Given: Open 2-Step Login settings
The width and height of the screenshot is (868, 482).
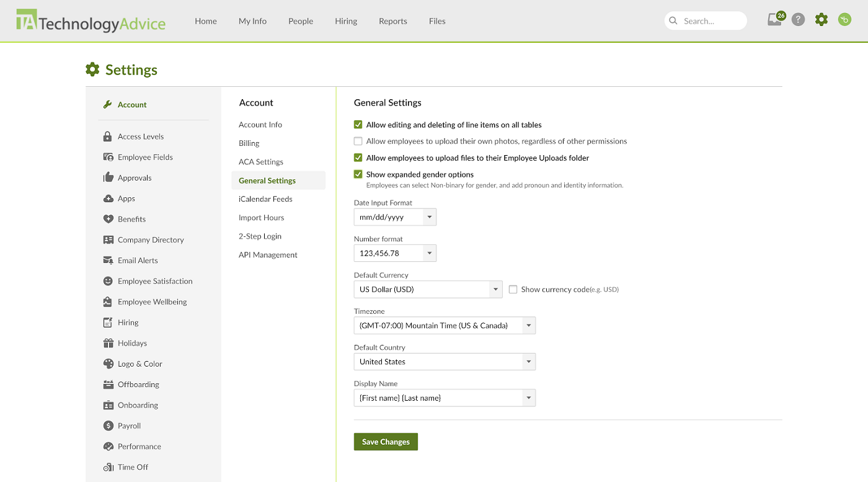Looking at the screenshot, I should coord(260,236).
